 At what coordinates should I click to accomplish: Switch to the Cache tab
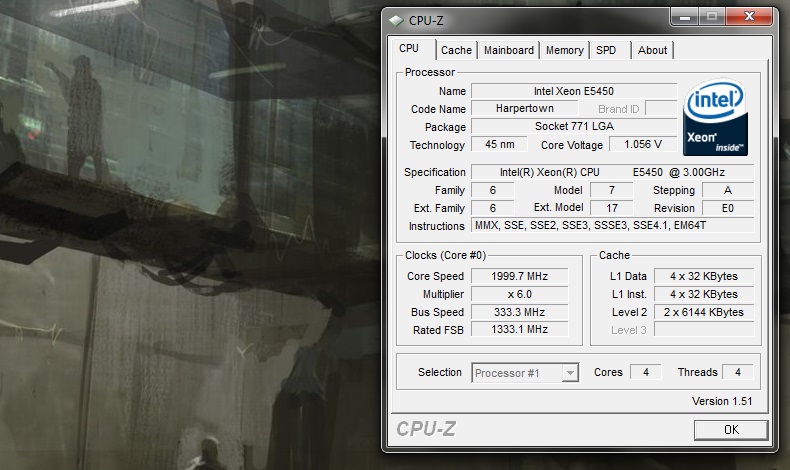456,50
